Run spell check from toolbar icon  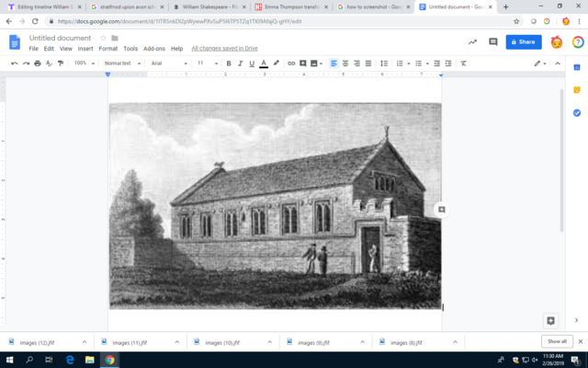click(49, 63)
